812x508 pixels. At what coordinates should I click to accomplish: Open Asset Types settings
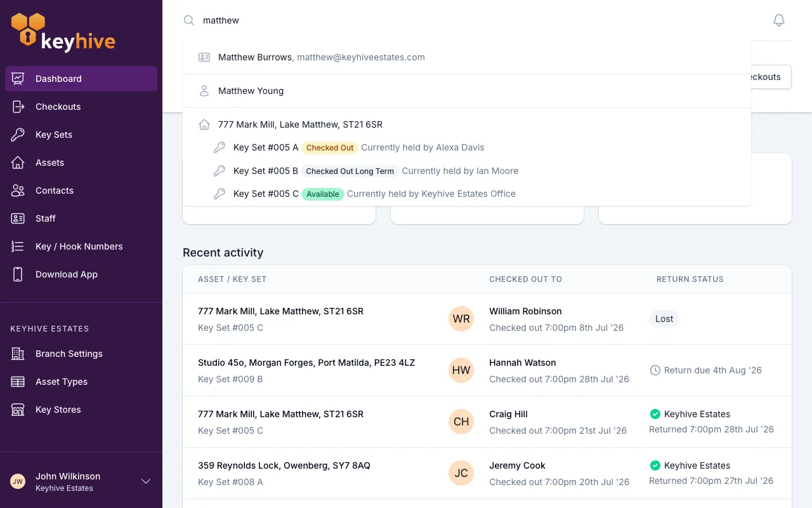pyautogui.click(x=81, y=382)
